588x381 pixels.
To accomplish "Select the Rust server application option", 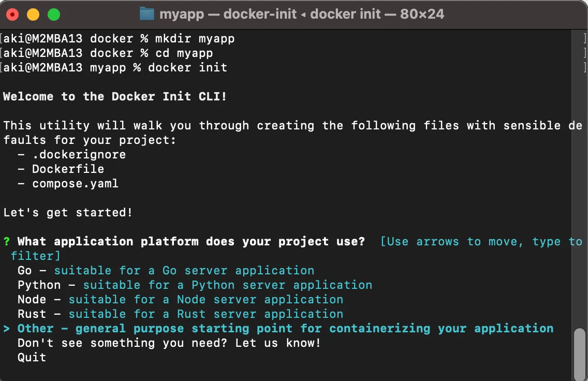I will click(180, 314).
